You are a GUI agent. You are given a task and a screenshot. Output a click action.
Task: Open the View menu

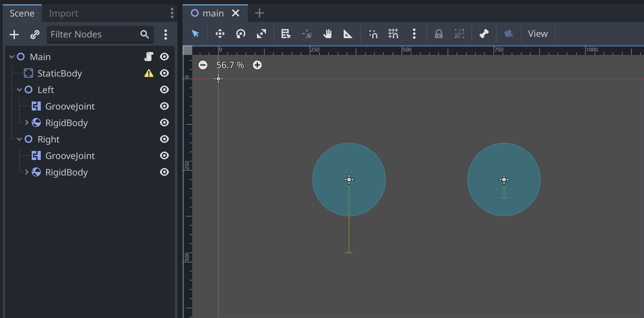point(538,34)
